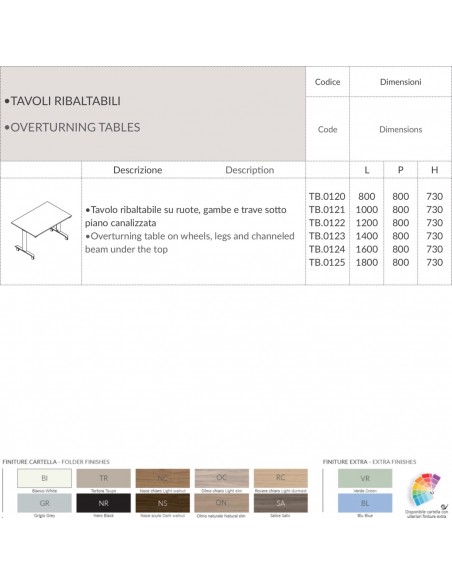Viewport: 452px width, 584px height.
Task: Choose the NC light walnut swatch
Action: (x=163, y=478)
